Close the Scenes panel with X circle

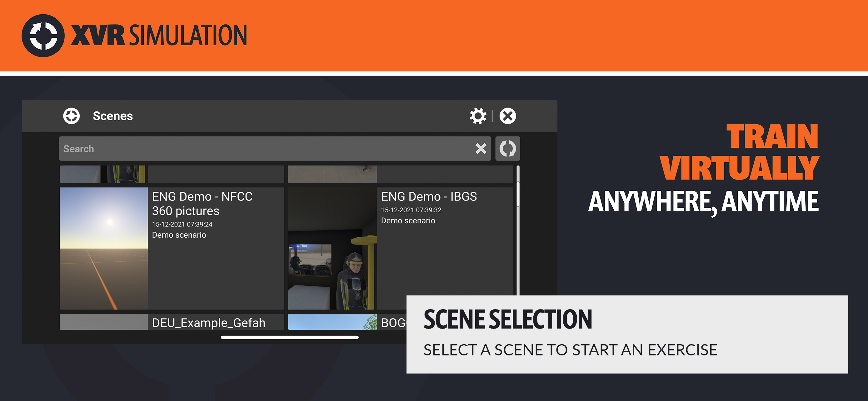click(x=507, y=116)
